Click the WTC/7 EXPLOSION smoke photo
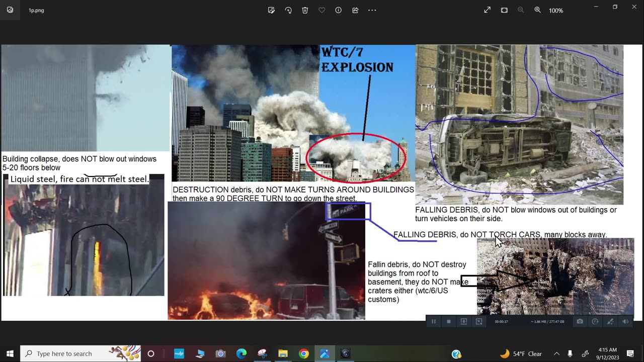 click(x=293, y=113)
